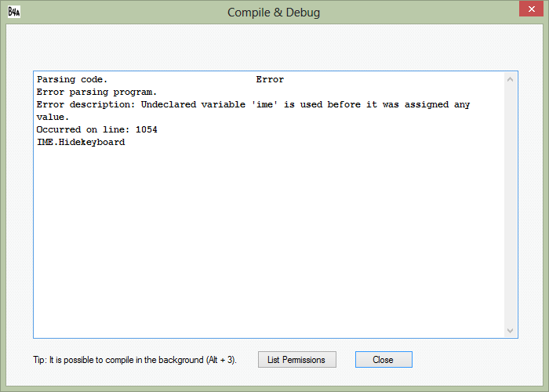549x392 pixels.
Task: Close the Compile & Debug dialog with X
Action: pos(531,9)
